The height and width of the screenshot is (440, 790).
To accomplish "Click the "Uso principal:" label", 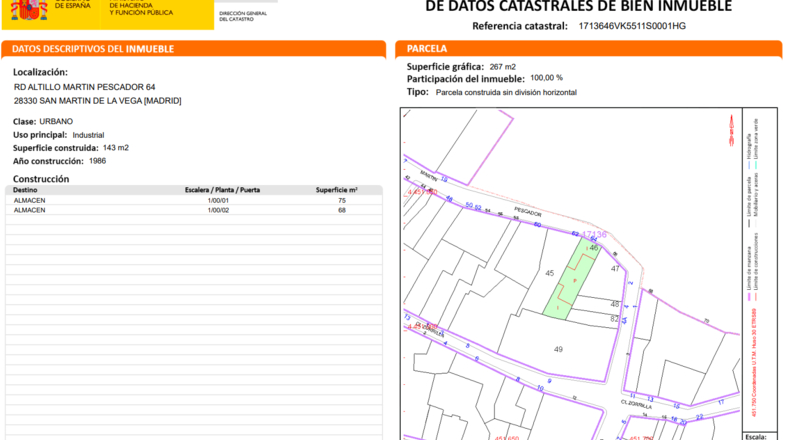I will click(40, 135).
